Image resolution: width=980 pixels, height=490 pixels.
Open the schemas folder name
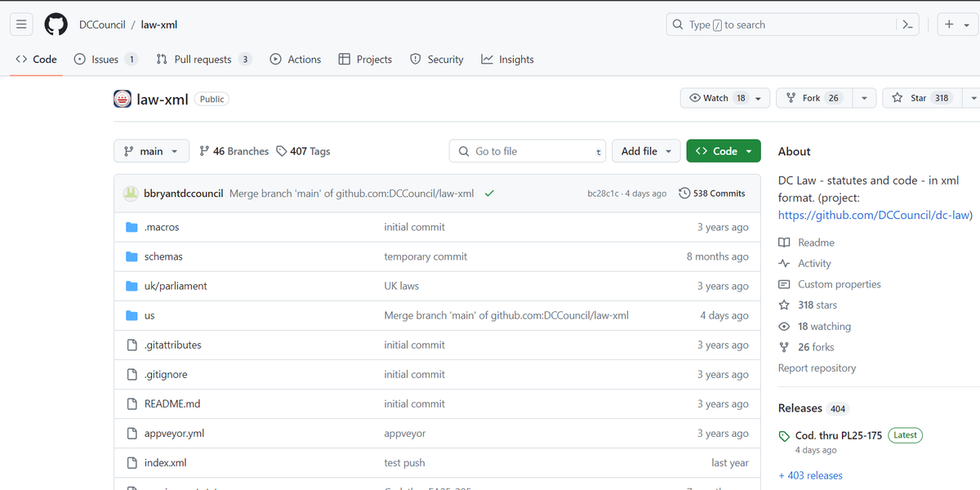click(x=163, y=256)
